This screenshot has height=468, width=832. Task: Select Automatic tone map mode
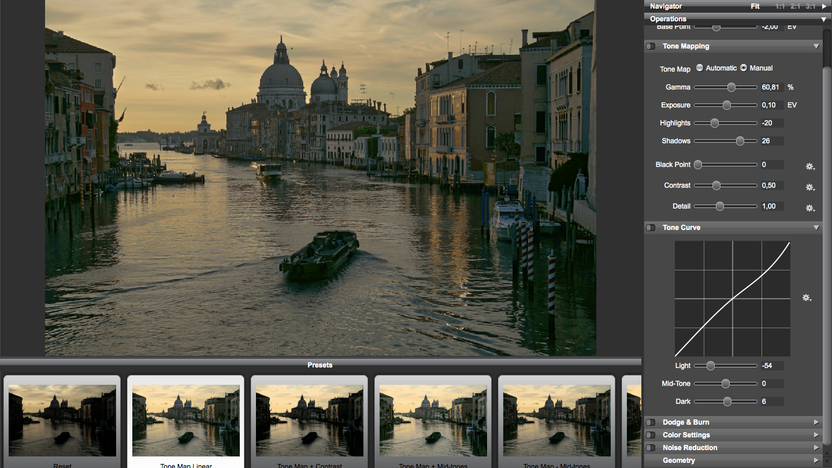[x=700, y=68]
